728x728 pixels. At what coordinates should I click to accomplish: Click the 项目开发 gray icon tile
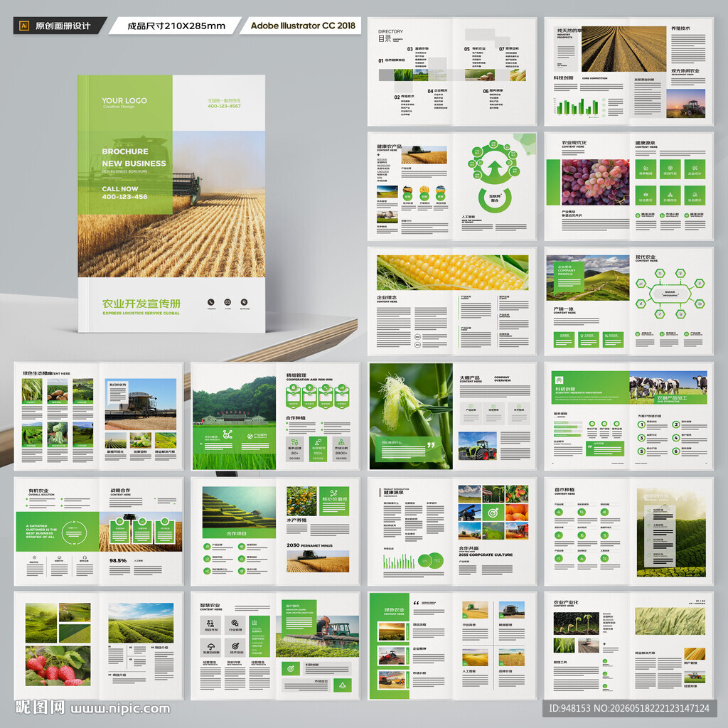[210, 624]
